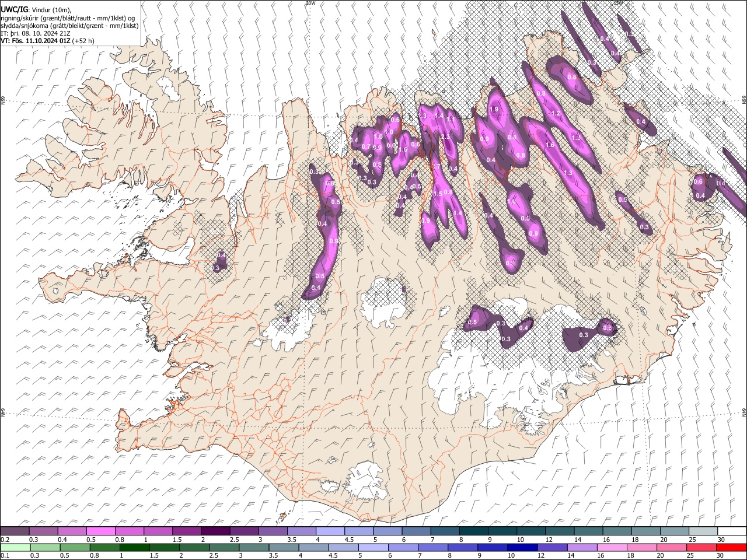747x560 pixels.
Task: Click the 'VT: Fös. 11.10.2024 01Z' valid time
Action: coord(36,41)
